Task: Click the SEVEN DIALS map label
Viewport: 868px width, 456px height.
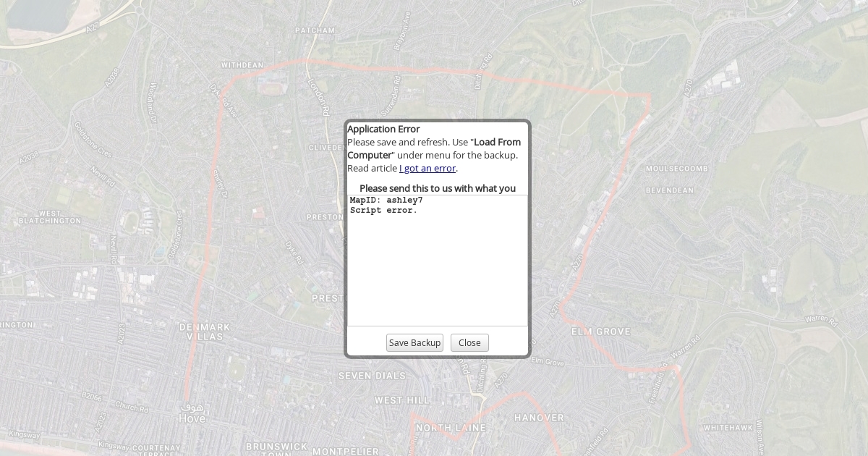Action: (x=373, y=376)
